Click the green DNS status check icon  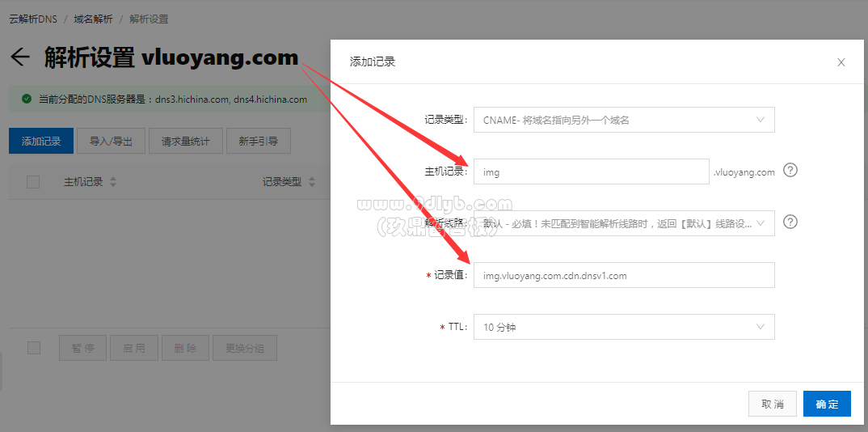pos(26,100)
